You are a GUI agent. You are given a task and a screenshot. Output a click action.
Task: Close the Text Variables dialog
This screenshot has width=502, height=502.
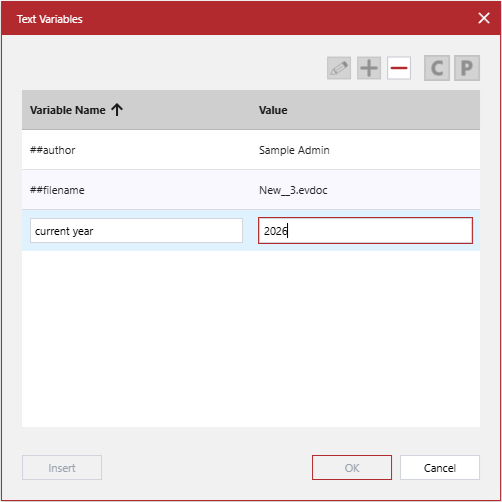(484, 18)
